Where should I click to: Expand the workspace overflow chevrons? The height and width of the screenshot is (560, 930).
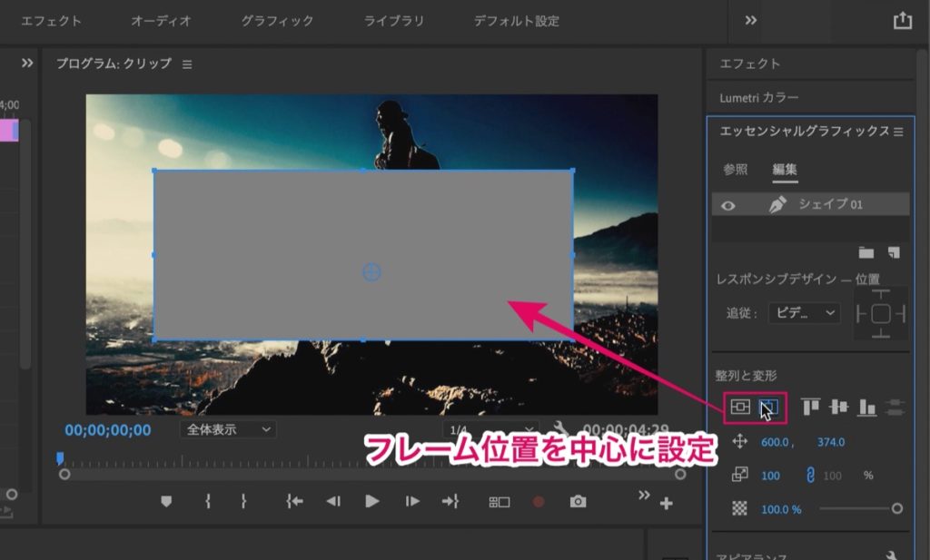(750, 20)
